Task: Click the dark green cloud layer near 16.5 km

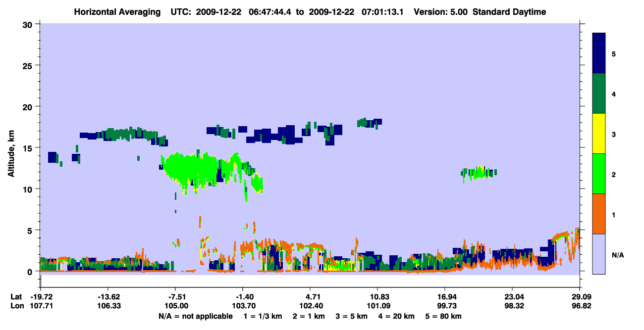Action: coord(131,134)
